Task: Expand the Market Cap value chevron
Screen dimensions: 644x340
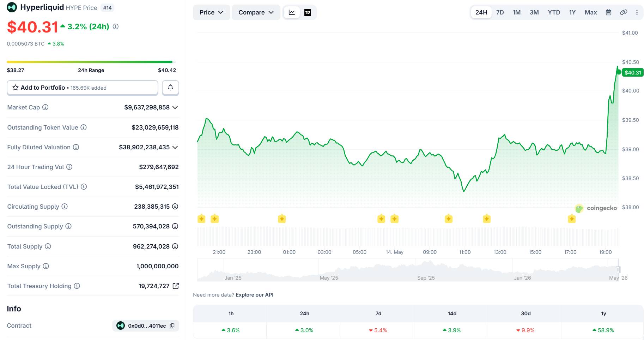Action: 175,107
